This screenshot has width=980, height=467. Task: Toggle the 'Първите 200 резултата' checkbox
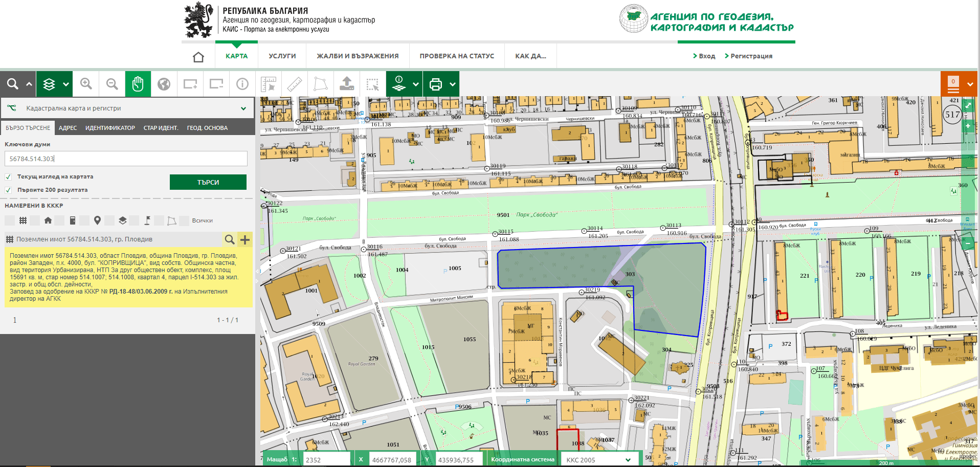click(8, 190)
